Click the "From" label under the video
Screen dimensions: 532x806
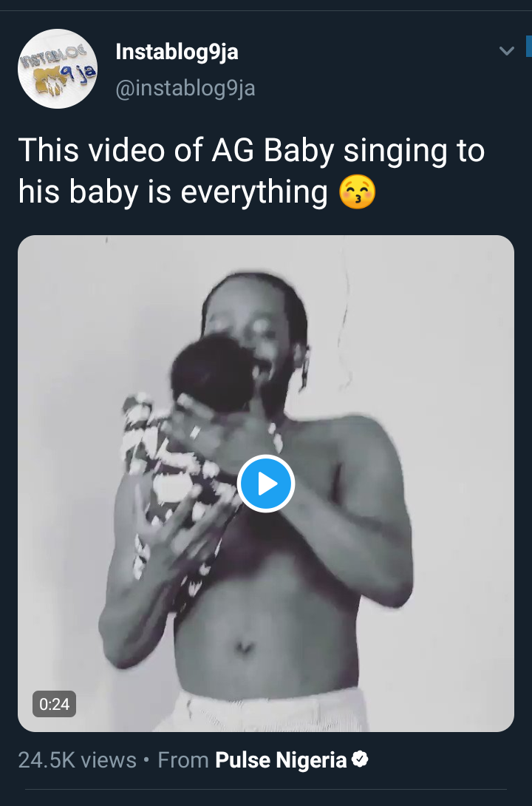(183, 760)
